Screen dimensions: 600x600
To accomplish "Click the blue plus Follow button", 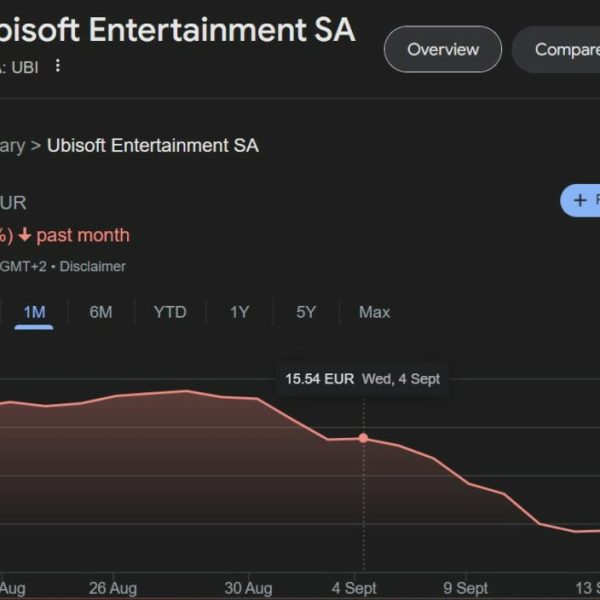I will pyautogui.click(x=580, y=201).
